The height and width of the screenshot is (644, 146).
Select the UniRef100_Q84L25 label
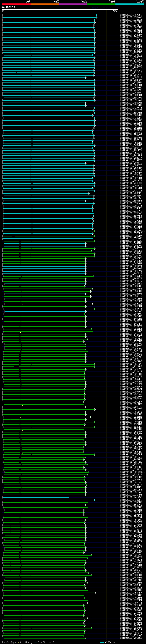pos(131,80)
